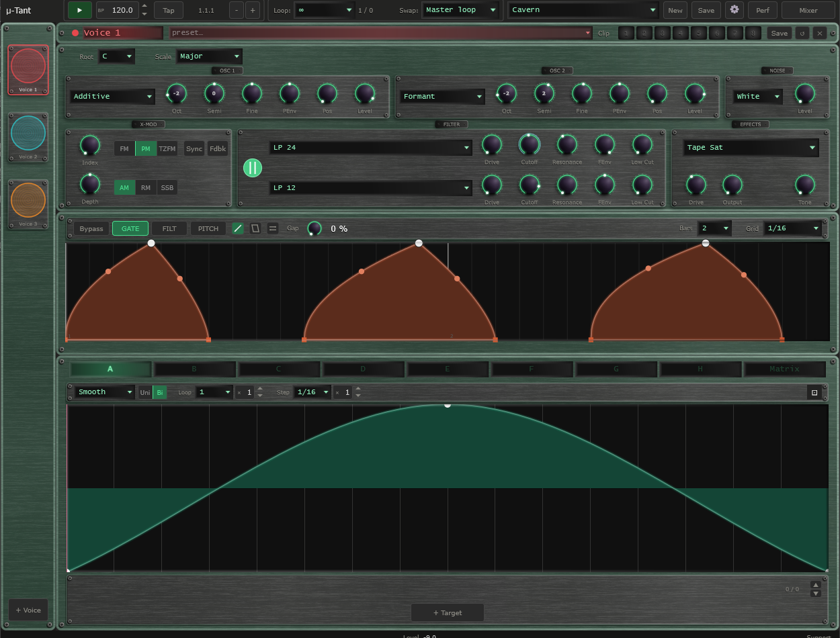Open the LP 24 filter type dropdown
Viewport: 840px width, 638px height.
click(371, 147)
